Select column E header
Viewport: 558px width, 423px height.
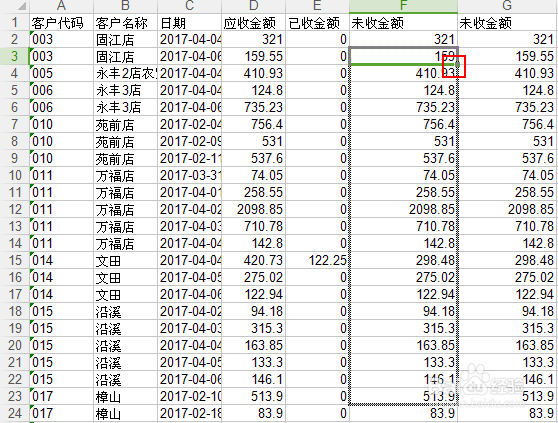pos(317,6)
